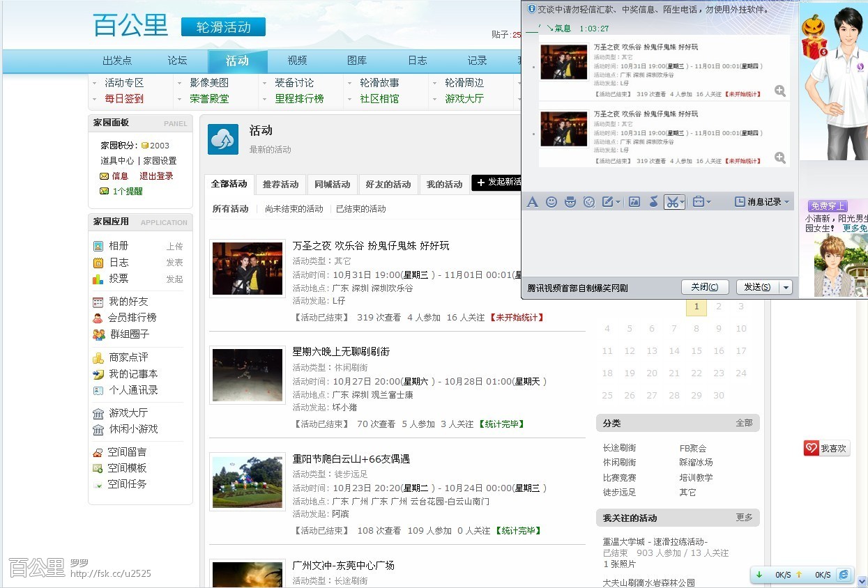Open the font settings 'A' icon
Viewport: 868px width, 588px height.
(x=532, y=202)
